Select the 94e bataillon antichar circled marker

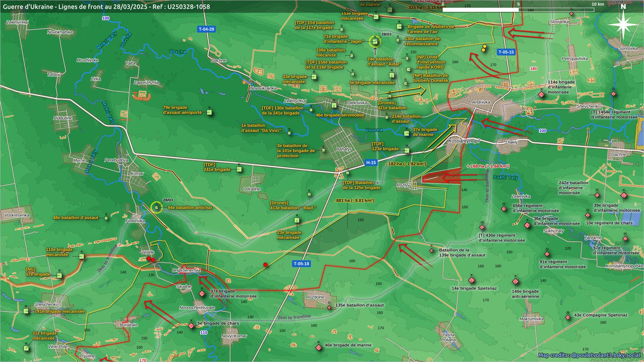[x=156, y=207]
